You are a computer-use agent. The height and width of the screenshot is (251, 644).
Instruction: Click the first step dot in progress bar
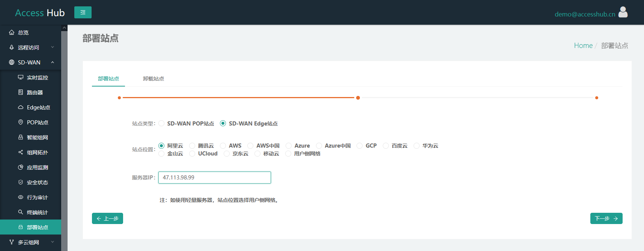(x=119, y=98)
